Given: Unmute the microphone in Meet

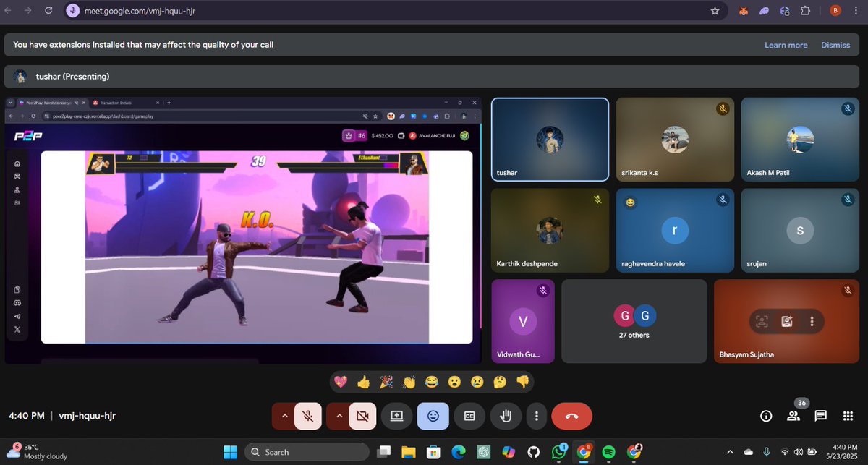Looking at the screenshot, I should 308,416.
